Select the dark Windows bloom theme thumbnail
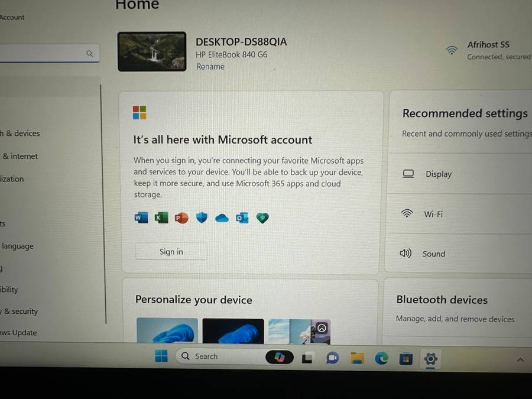 (233, 331)
